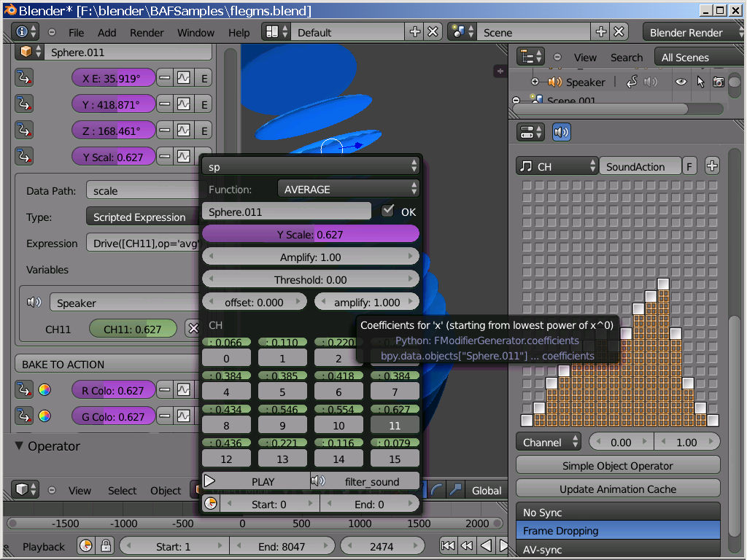
Task: Click speaker icon next to Speaker field
Action: point(34,302)
